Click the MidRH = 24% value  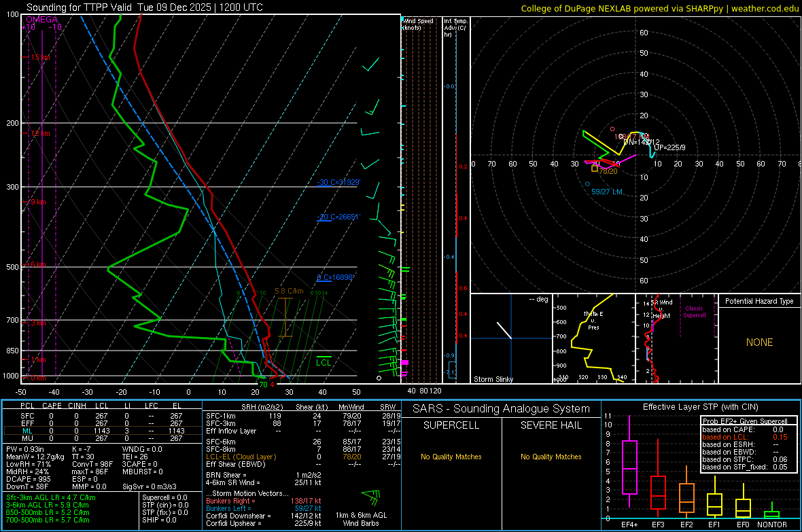pyautogui.click(x=28, y=472)
